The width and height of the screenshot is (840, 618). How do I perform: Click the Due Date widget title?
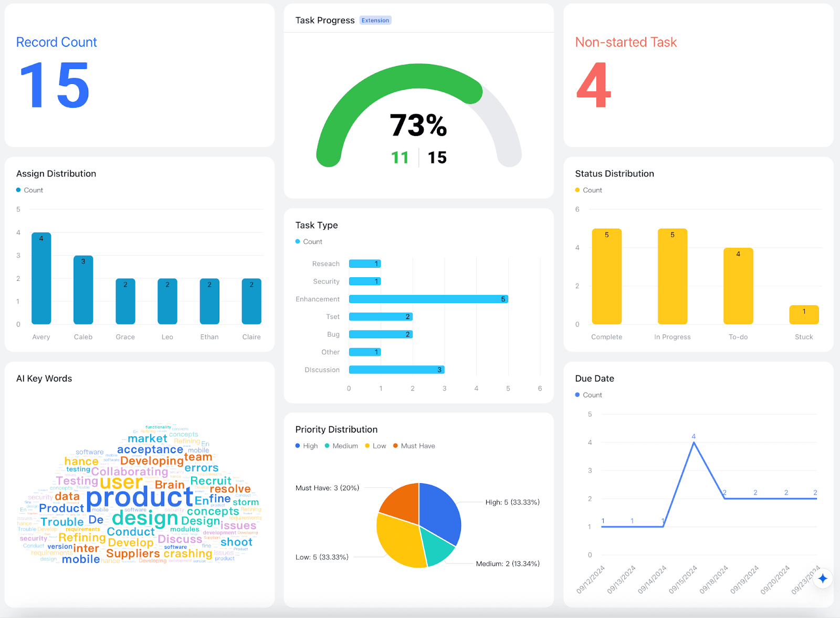(594, 379)
